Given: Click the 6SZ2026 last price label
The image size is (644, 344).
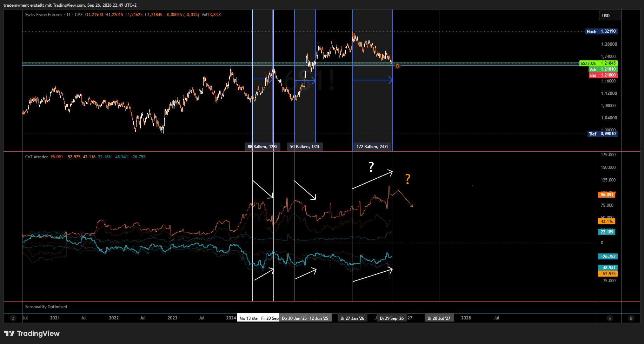Looking at the screenshot, I should 598,63.
